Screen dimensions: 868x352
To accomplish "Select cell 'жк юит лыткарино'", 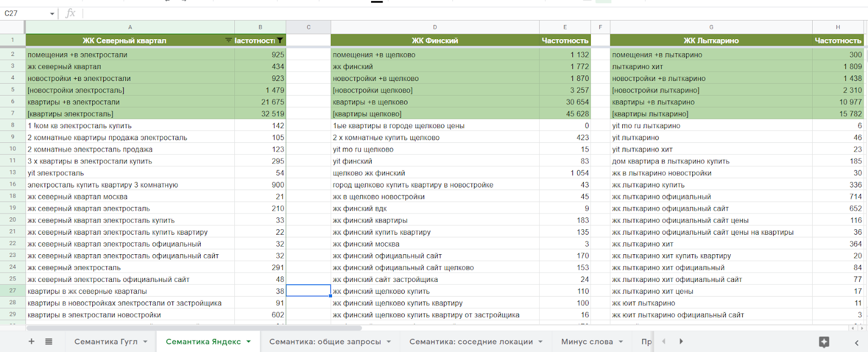I will [711, 303].
